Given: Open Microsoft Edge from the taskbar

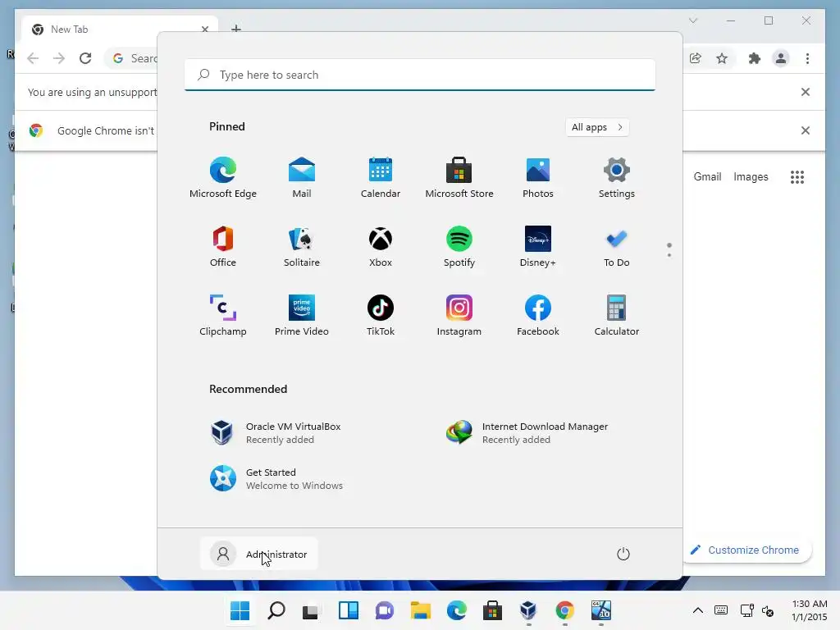Looking at the screenshot, I should pos(456,610).
